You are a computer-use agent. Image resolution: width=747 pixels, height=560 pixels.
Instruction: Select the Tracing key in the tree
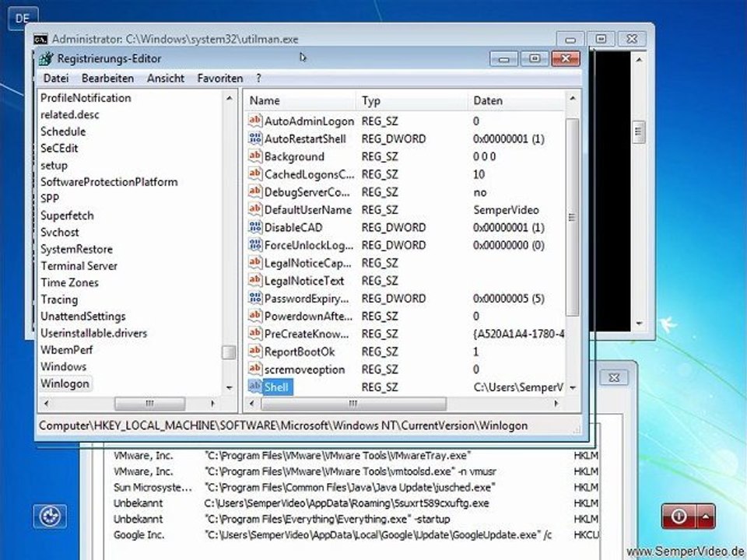tap(59, 299)
